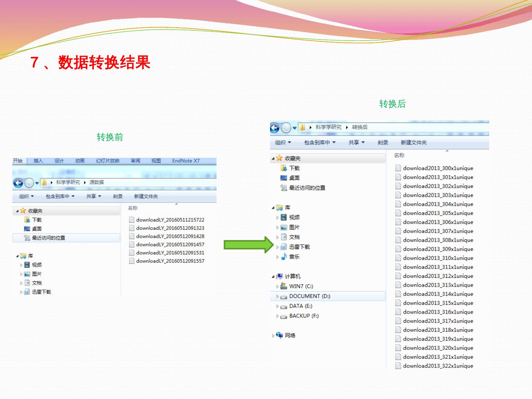Select file download2013_310x1unique
The image size is (532, 399).
pos(438,258)
